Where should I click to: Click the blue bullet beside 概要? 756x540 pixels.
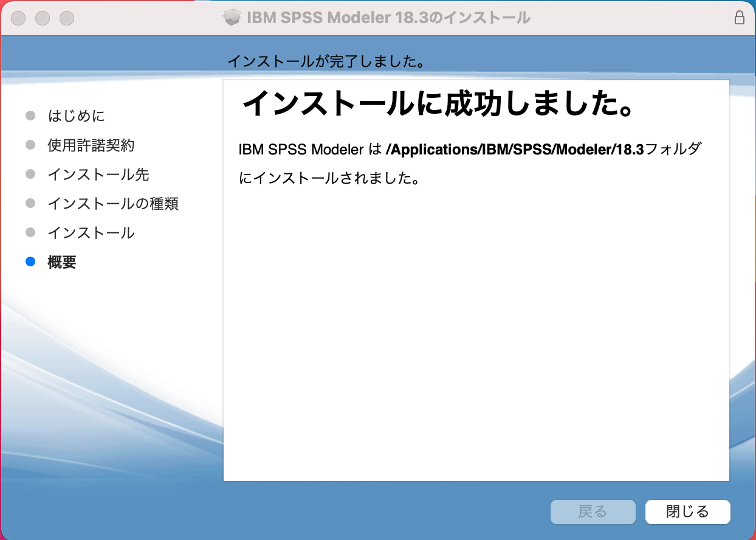click(30, 262)
